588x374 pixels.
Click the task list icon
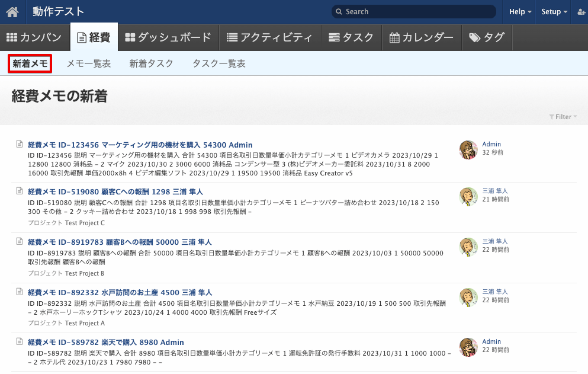click(x=334, y=37)
